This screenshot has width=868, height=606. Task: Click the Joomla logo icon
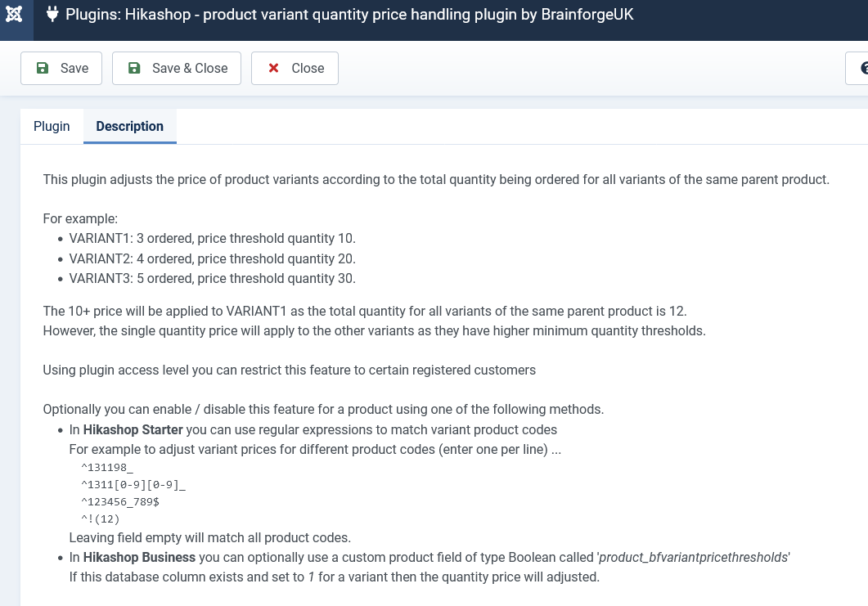(14, 14)
